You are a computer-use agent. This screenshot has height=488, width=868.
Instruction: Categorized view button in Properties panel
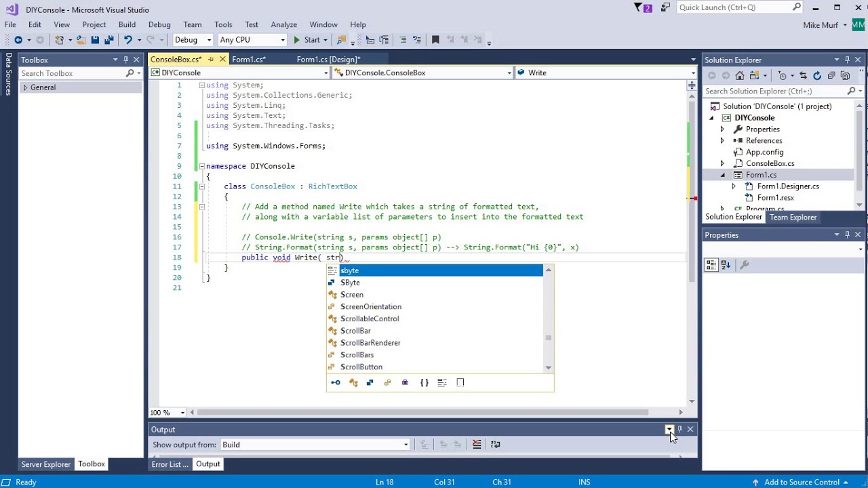point(711,265)
